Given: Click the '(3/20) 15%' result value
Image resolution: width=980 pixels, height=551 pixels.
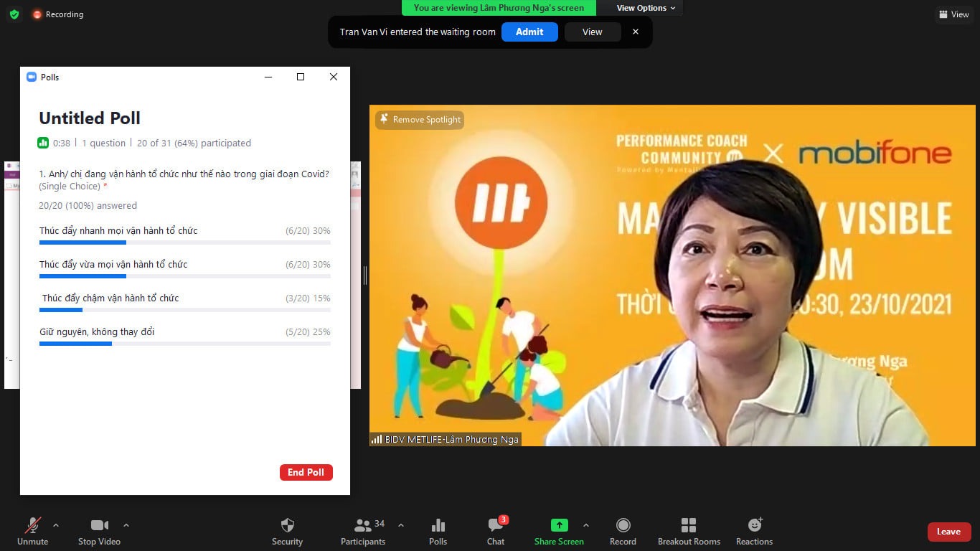Looking at the screenshot, I should click(308, 298).
